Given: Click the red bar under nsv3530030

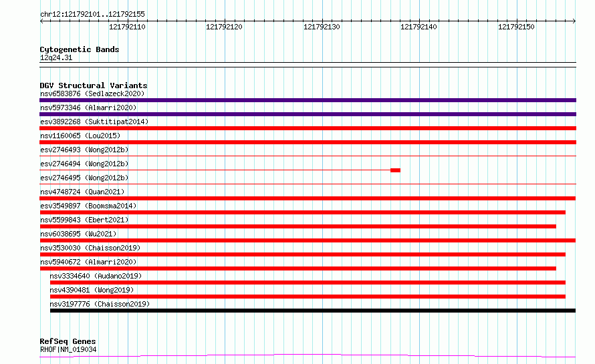Looking at the screenshot, I should (302, 254).
